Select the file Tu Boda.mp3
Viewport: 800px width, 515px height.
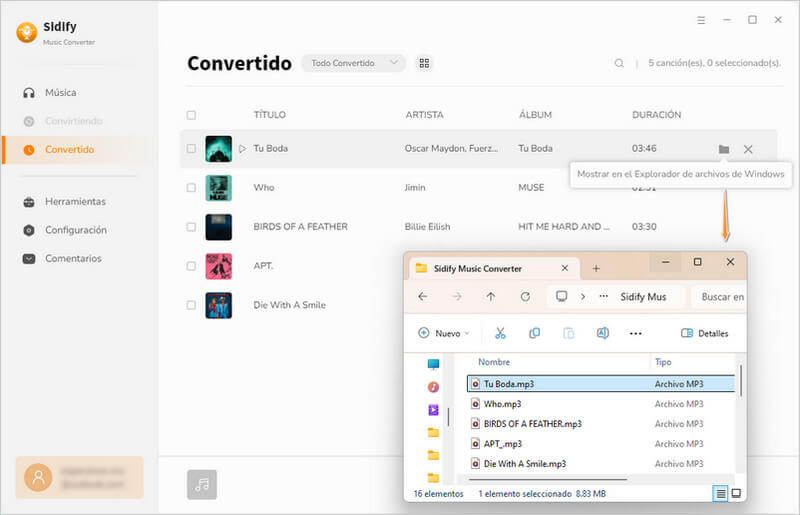coord(601,384)
